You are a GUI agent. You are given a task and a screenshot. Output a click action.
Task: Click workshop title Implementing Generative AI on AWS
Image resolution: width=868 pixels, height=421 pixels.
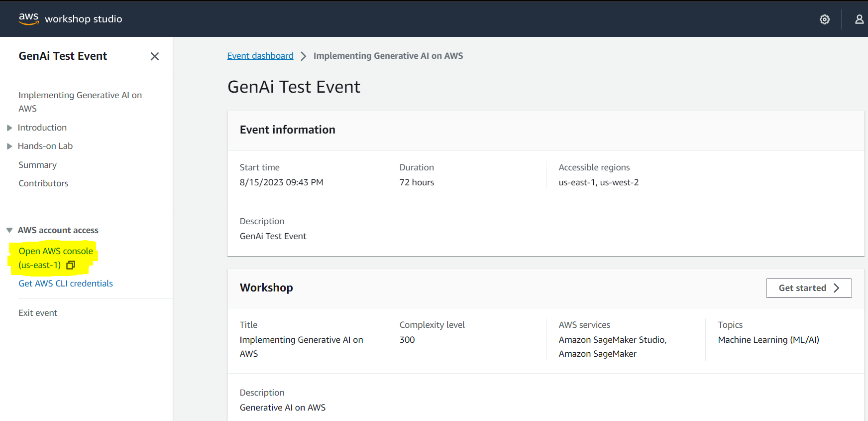click(x=302, y=347)
